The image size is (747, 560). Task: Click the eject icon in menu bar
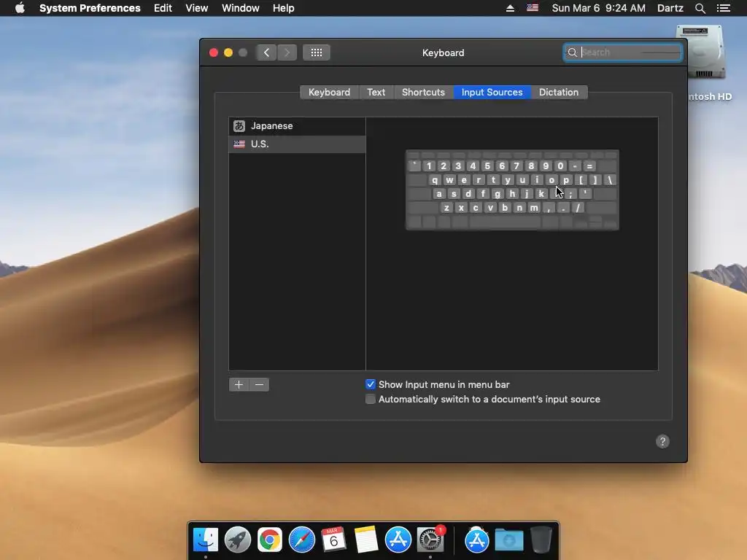click(510, 8)
